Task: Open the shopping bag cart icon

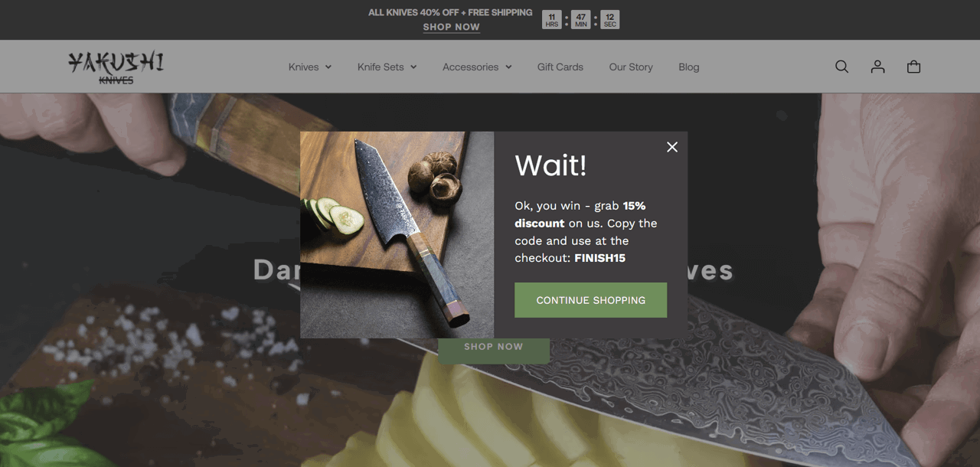Action: coord(913,67)
